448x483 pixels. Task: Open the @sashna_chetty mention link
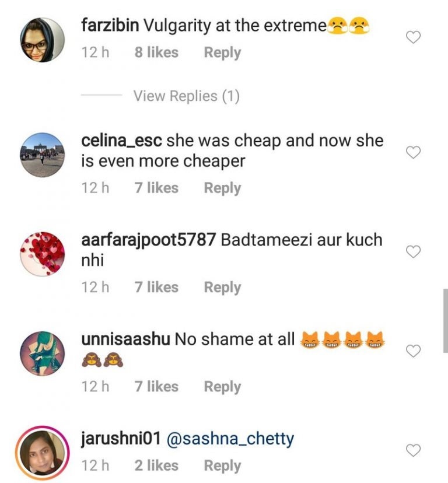point(230,439)
